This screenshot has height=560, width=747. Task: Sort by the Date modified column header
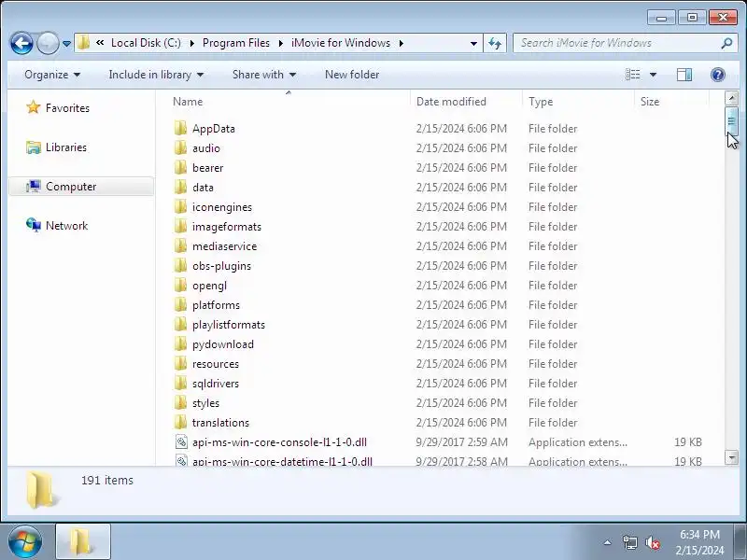(x=451, y=102)
